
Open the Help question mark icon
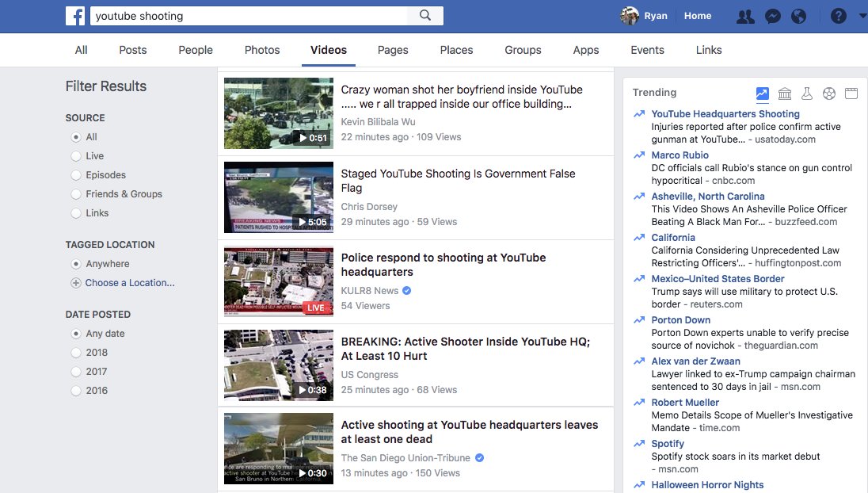838,16
